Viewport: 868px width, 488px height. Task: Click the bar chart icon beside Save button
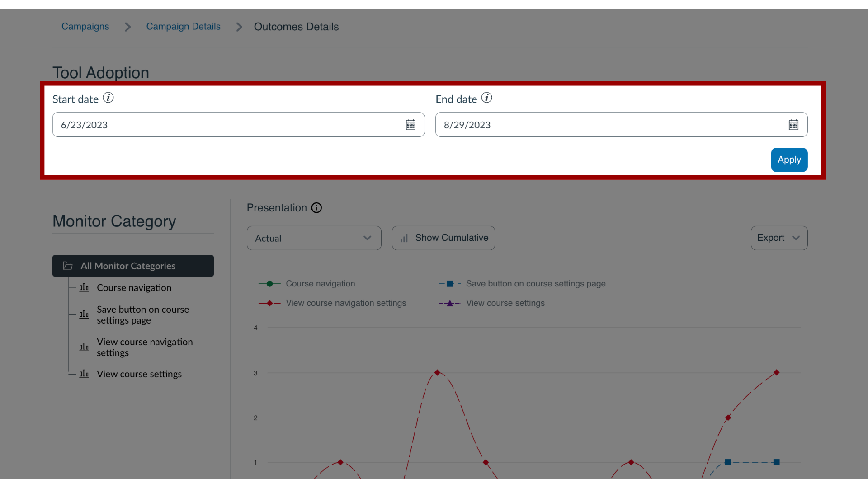pos(84,314)
